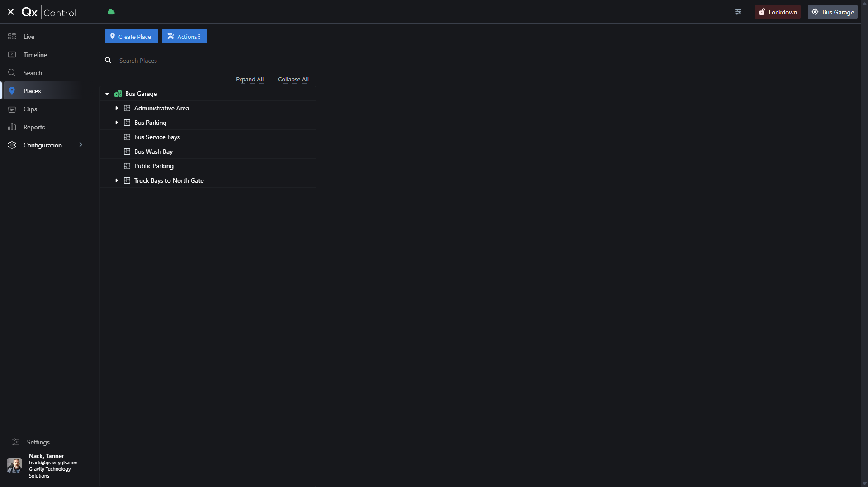Viewport: 868px width, 487px height.
Task: Collapse the Bus Garage tree node
Action: pos(108,94)
